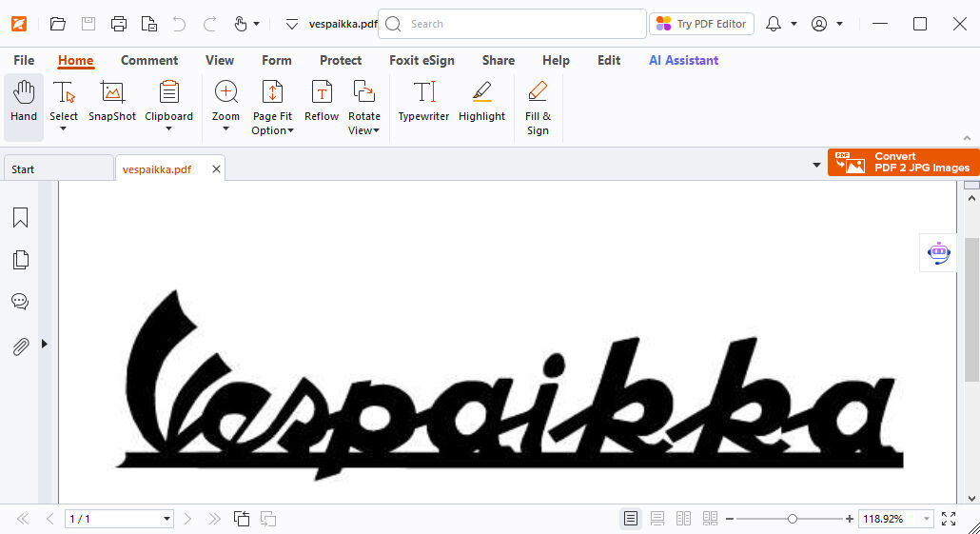
Task: Click the Save icon in title bar
Action: [x=88, y=24]
